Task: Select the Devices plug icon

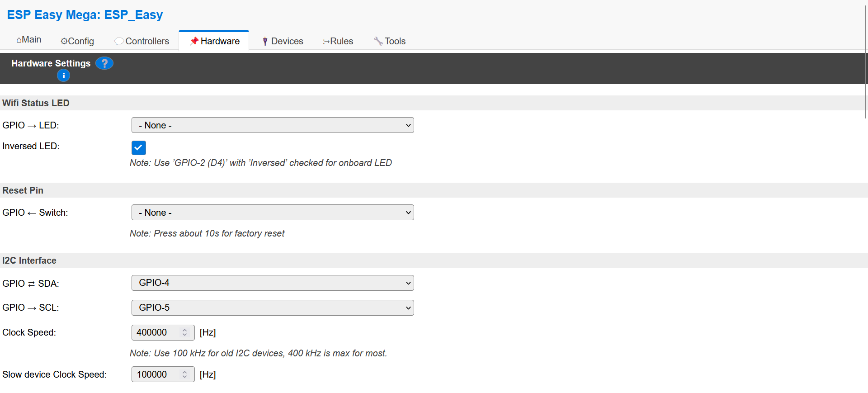Action: 265,41
